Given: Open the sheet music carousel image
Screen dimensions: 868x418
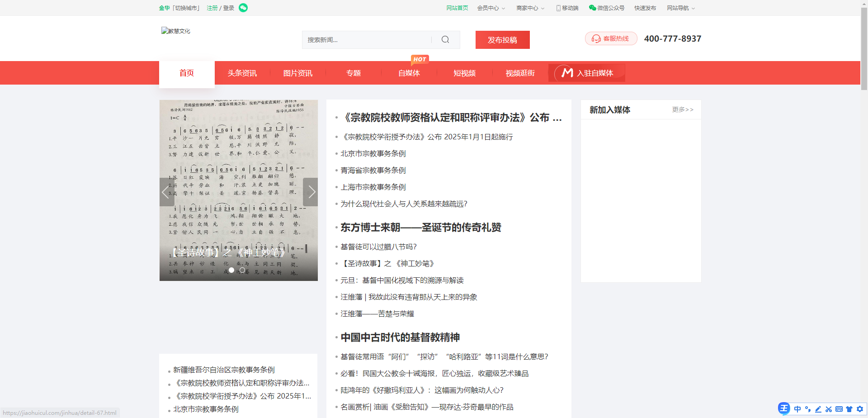Looking at the screenshot, I should (x=239, y=190).
